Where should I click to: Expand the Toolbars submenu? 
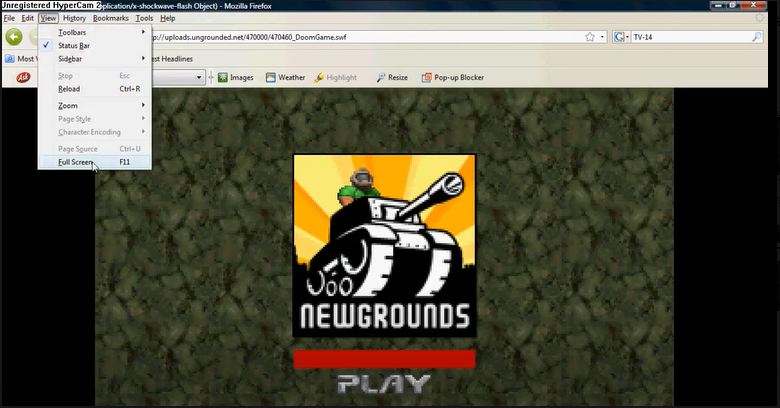point(95,32)
